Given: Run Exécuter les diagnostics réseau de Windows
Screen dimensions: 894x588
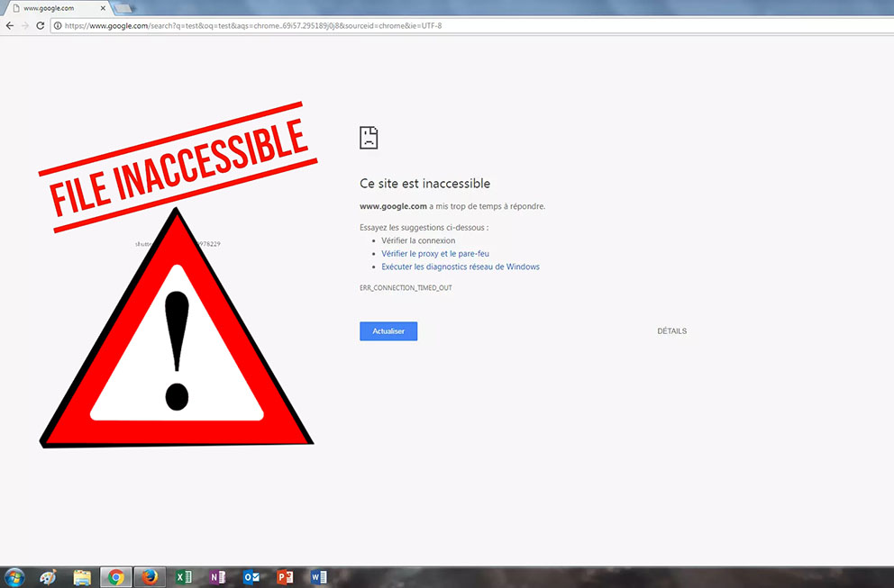Looking at the screenshot, I should (x=461, y=267).
